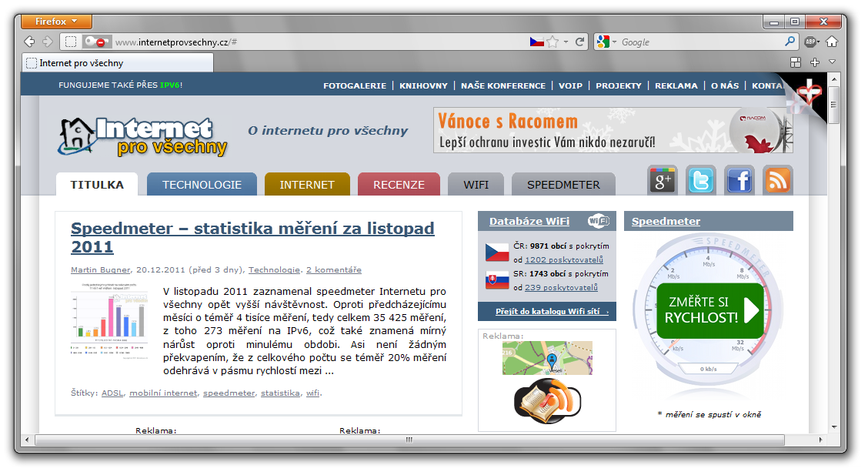Click the WiFi logo icon in Databáze header

[599, 221]
